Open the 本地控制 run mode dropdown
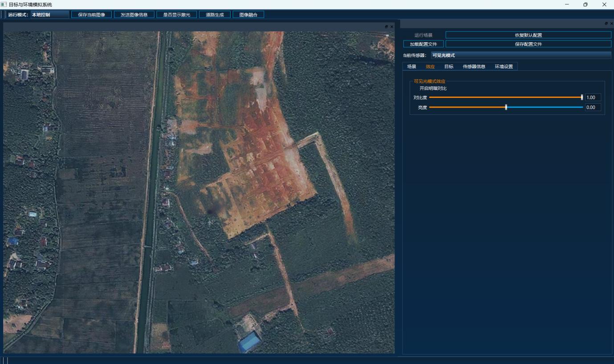Viewport: 614px width, 364px height. click(x=50, y=15)
